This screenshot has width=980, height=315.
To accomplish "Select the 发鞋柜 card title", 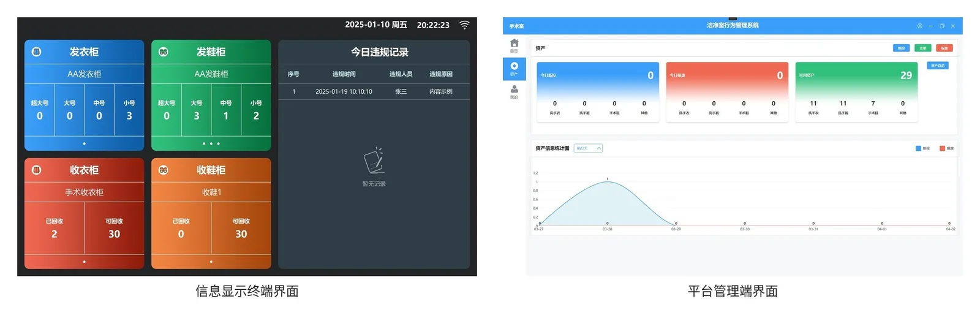I will click(211, 52).
